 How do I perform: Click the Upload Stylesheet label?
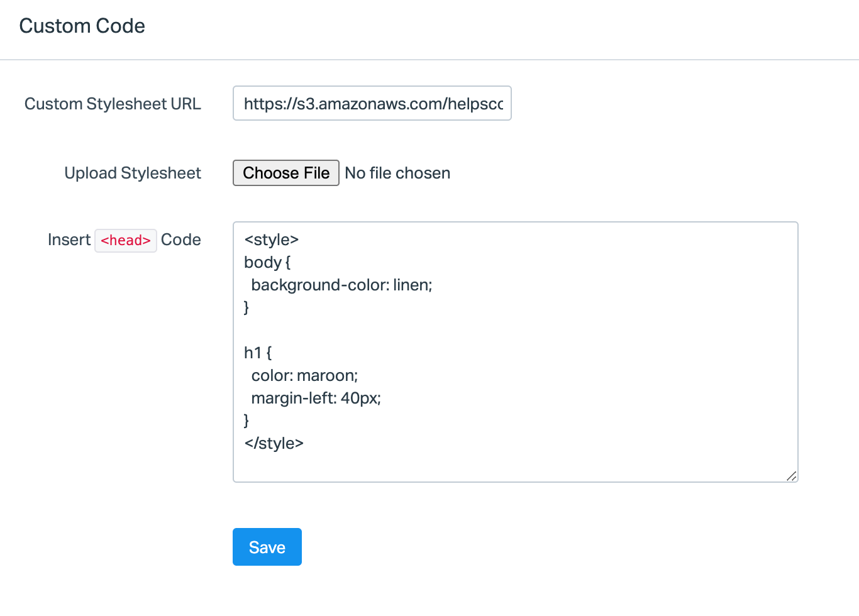click(133, 173)
